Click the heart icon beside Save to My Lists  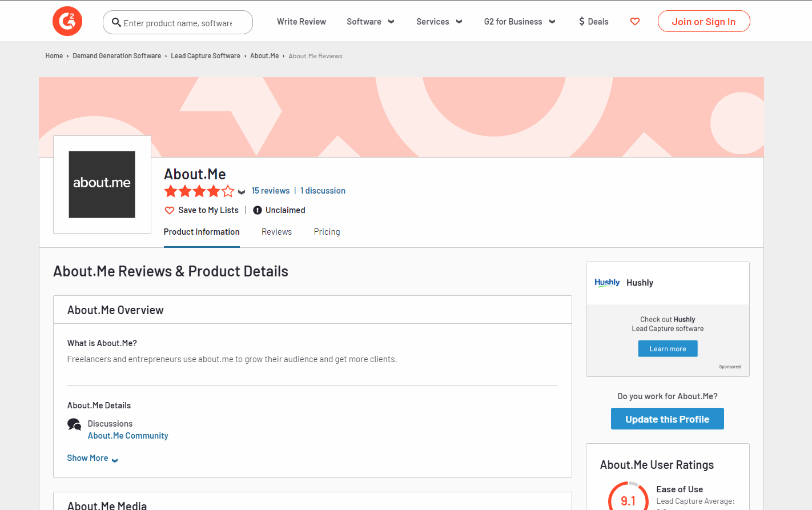pyautogui.click(x=170, y=210)
